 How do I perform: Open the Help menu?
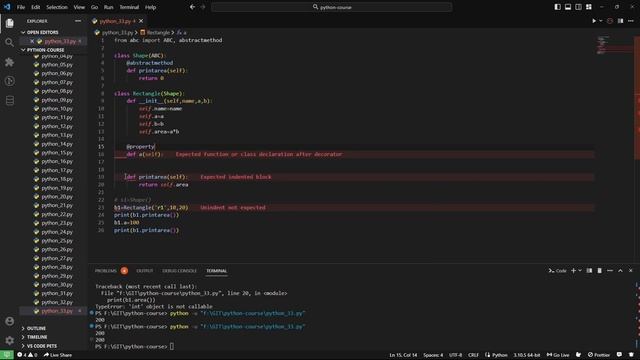[x=151, y=7]
